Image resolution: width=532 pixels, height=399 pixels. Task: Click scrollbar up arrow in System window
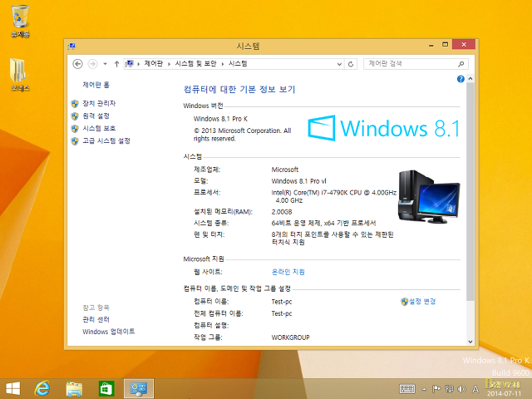[470, 79]
